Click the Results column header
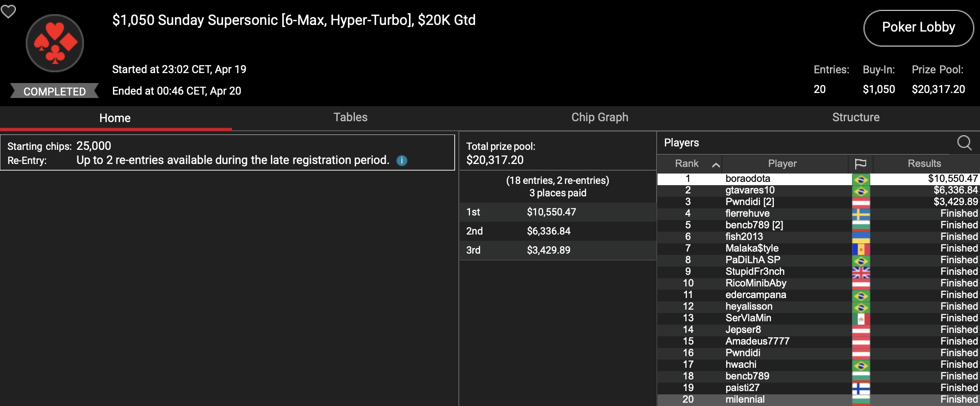The image size is (980, 406). pos(924,164)
